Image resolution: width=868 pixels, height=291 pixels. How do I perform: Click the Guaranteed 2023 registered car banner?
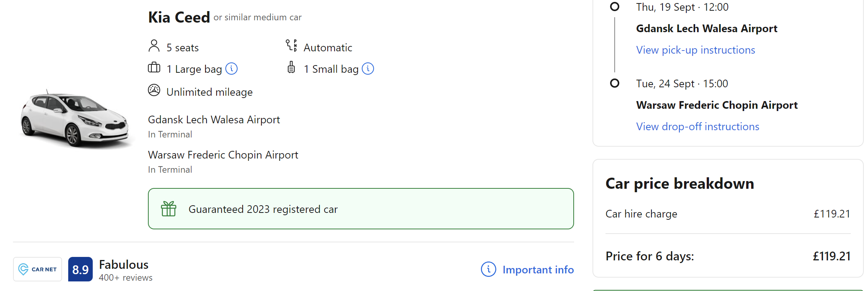coord(361,209)
